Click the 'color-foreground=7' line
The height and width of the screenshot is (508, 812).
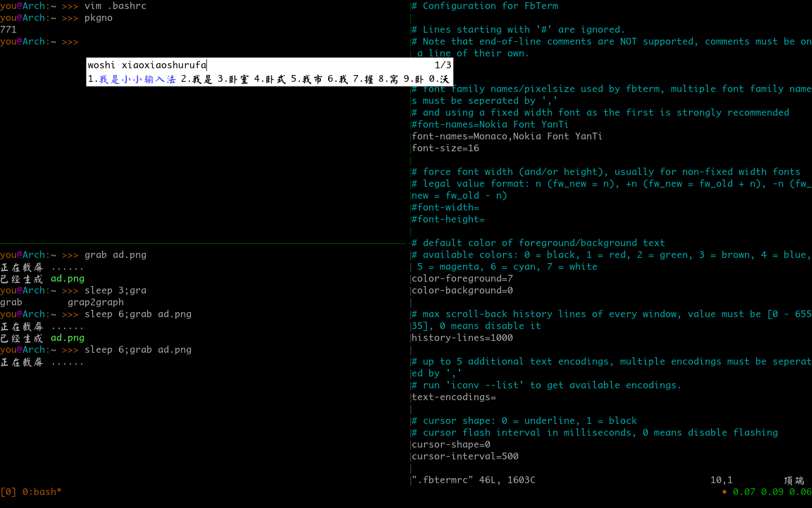(x=462, y=278)
